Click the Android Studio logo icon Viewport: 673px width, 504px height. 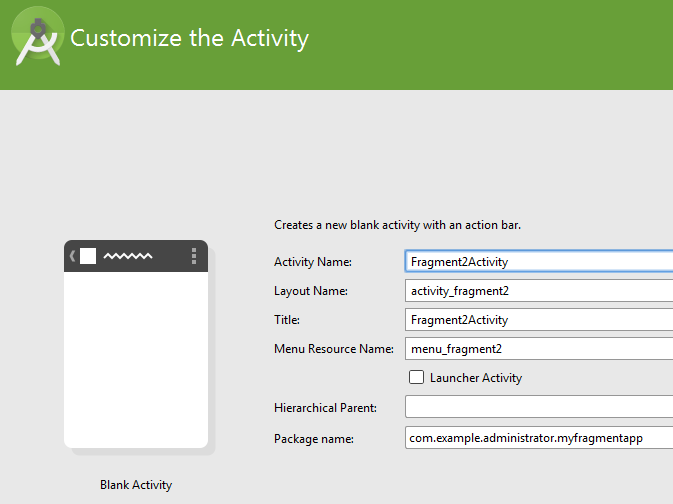pyautogui.click(x=38, y=40)
